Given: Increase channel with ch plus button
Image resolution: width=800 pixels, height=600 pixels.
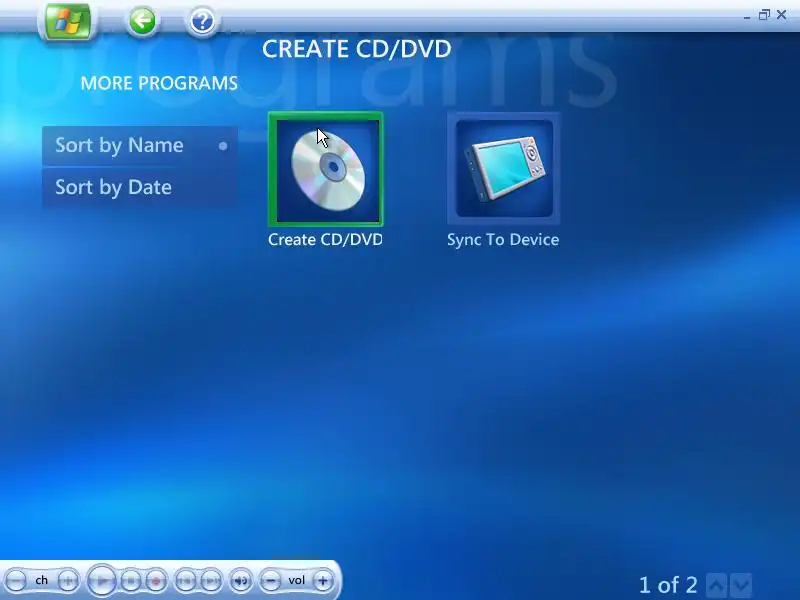Looking at the screenshot, I should [68, 581].
